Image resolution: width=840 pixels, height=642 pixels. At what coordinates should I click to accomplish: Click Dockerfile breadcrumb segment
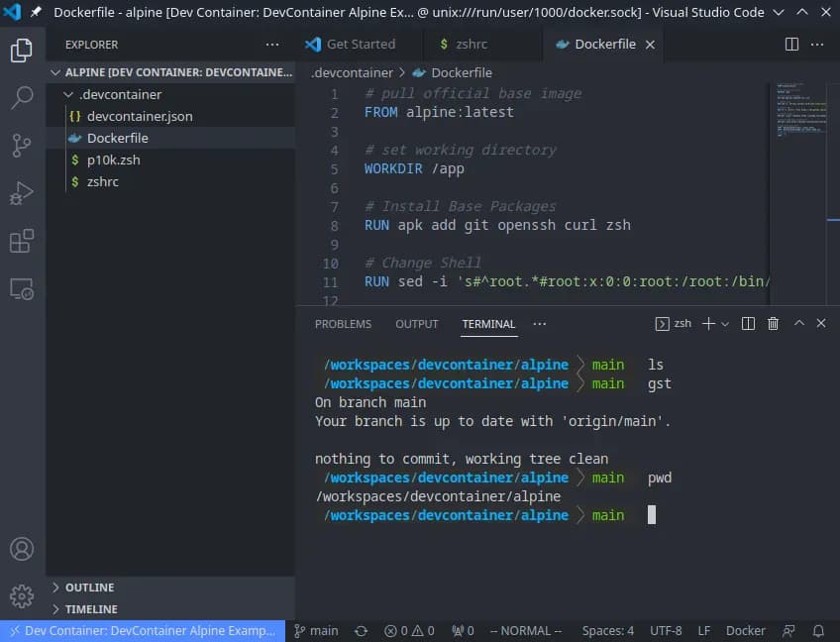pos(453,72)
